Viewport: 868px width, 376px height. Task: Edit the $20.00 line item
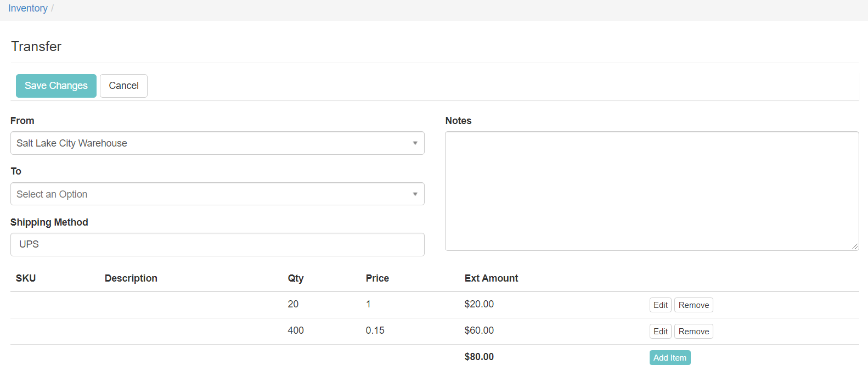(x=660, y=305)
